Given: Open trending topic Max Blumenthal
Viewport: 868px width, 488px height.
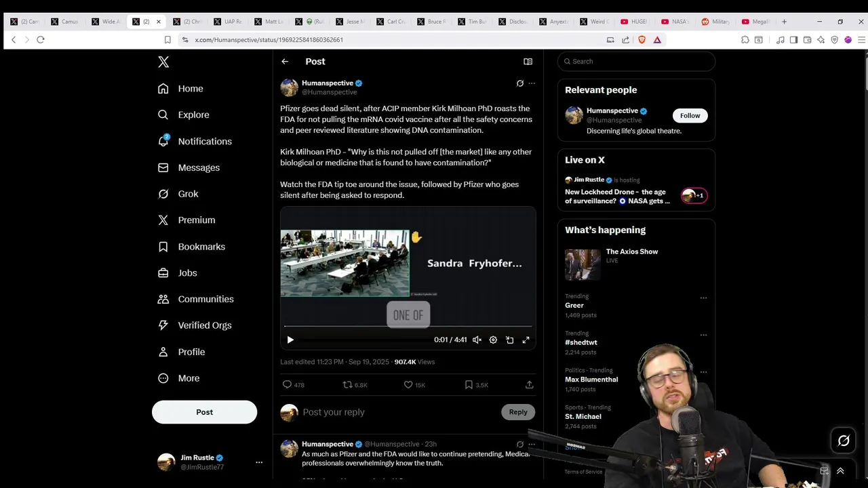Looking at the screenshot, I should click(x=591, y=380).
